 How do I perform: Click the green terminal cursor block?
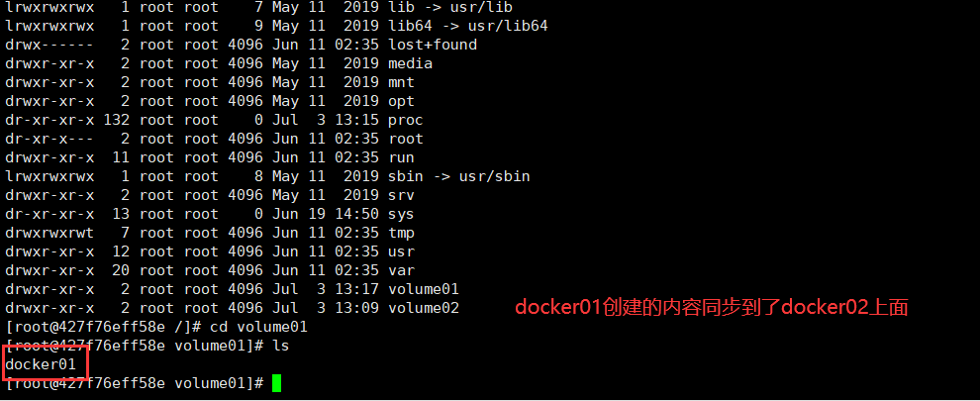[x=277, y=383]
